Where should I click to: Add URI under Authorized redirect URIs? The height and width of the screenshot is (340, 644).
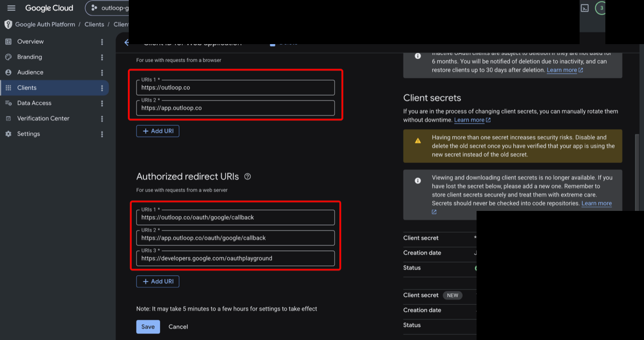(158, 281)
